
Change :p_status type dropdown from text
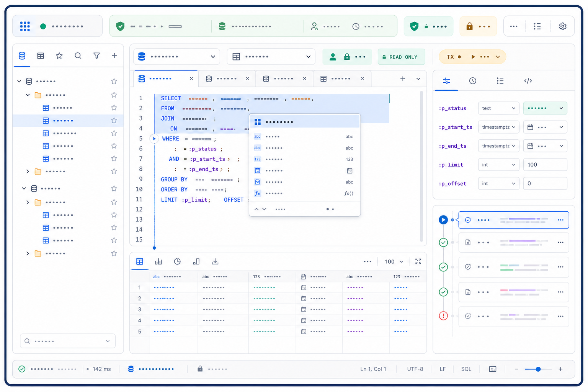click(499, 108)
